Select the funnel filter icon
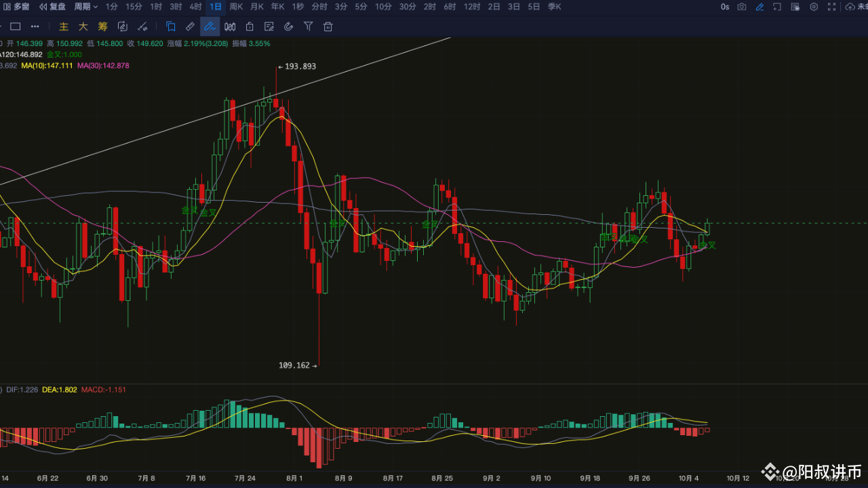This screenshot has width=868, height=488. 308,26
